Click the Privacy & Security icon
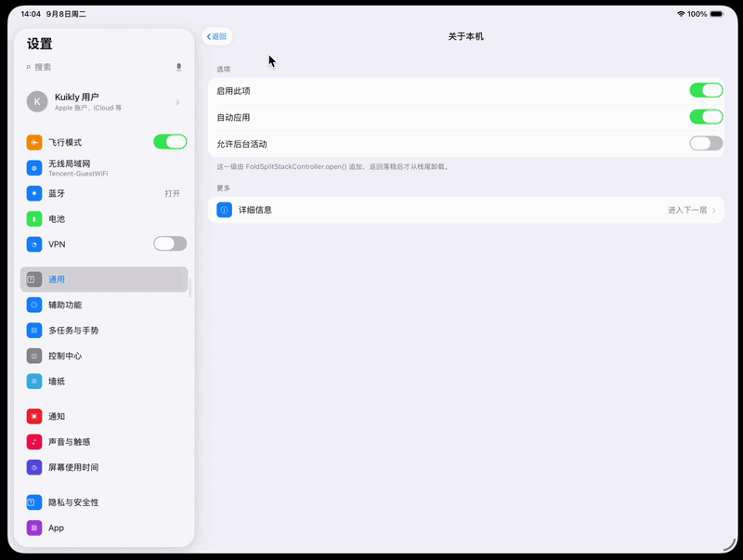743x560 pixels. 34,502
